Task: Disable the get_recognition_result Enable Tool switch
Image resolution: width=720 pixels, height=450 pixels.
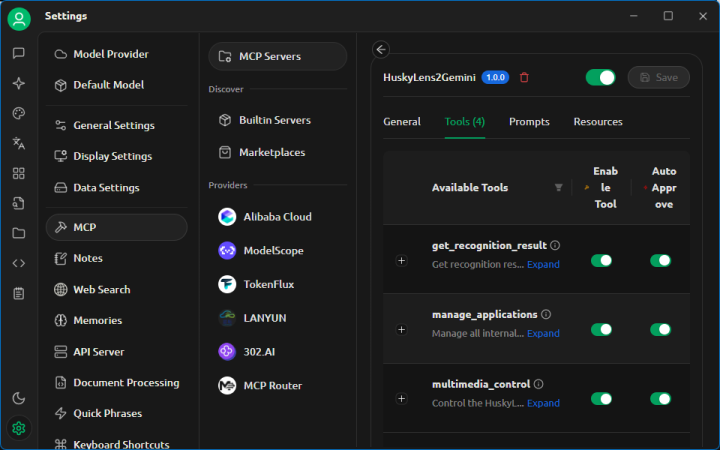Action: pyautogui.click(x=601, y=260)
